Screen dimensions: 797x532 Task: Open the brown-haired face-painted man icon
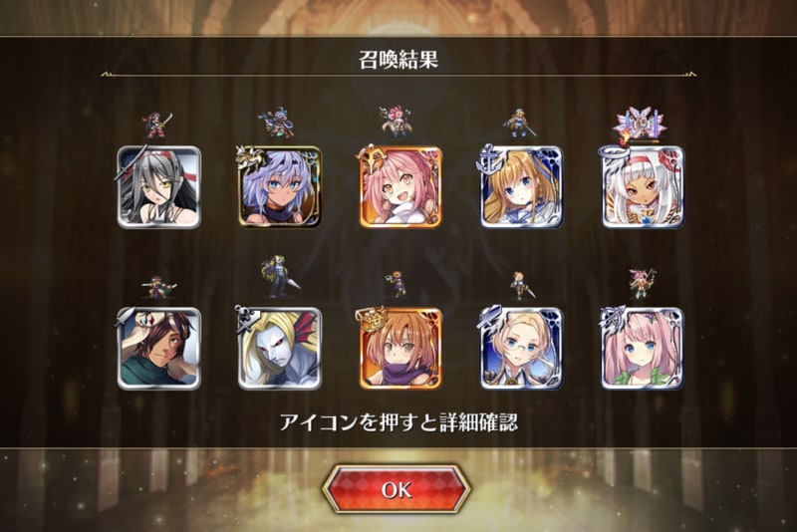[x=159, y=349]
